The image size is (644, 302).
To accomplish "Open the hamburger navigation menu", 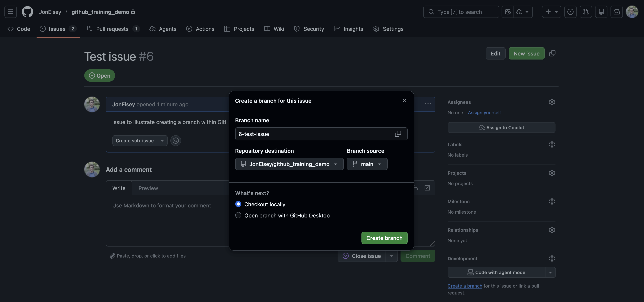I will [x=11, y=12].
